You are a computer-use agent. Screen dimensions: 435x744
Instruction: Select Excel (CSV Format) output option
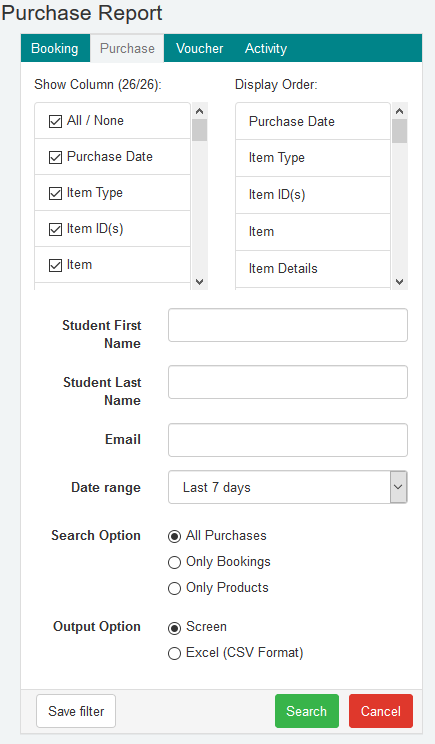click(x=175, y=653)
